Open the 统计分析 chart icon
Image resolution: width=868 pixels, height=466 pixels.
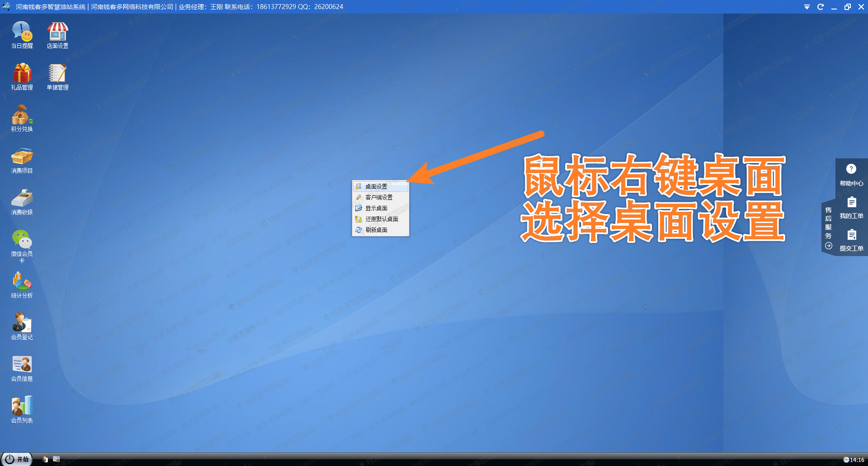pyautogui.click(x=22, y=285)
